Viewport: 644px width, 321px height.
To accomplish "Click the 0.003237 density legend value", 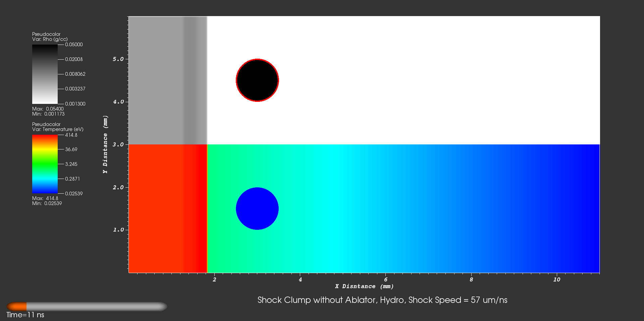I will (x=75, y=89).
